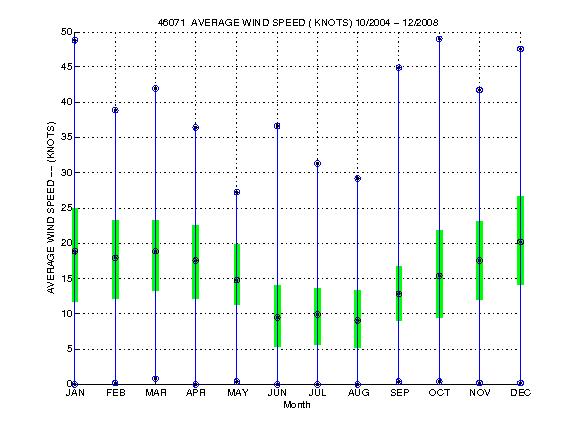Viewport: 576px width, 432px height.
Task: Click the May mean marker near 15 knots
Action: 237,280
